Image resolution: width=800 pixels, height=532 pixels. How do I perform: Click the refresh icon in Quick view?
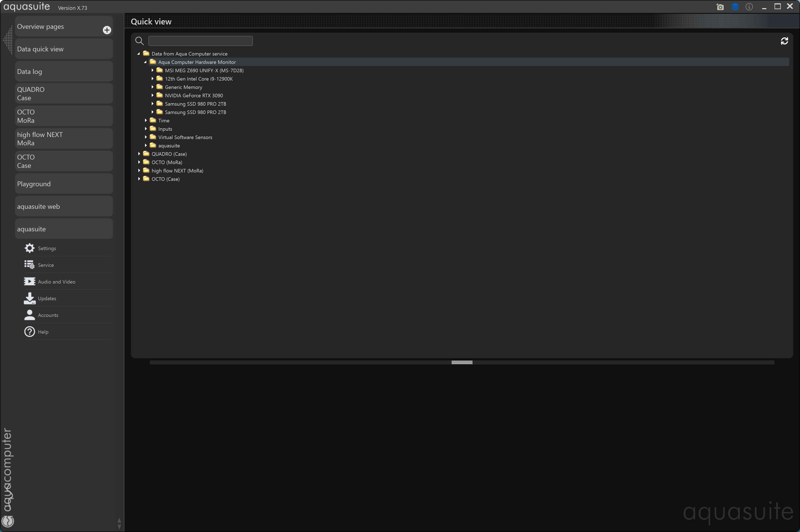784,41
